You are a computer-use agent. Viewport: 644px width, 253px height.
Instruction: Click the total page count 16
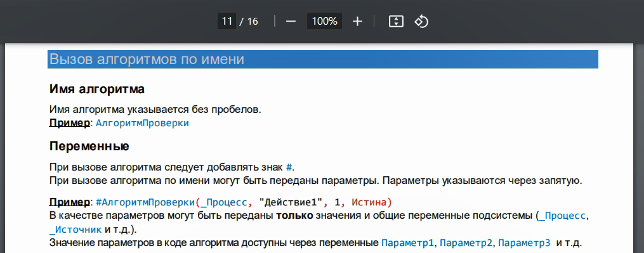(253, 22)
